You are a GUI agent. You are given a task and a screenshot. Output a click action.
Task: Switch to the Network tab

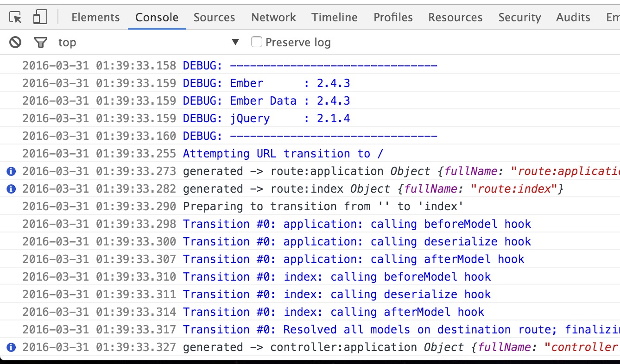click(273, 17)
